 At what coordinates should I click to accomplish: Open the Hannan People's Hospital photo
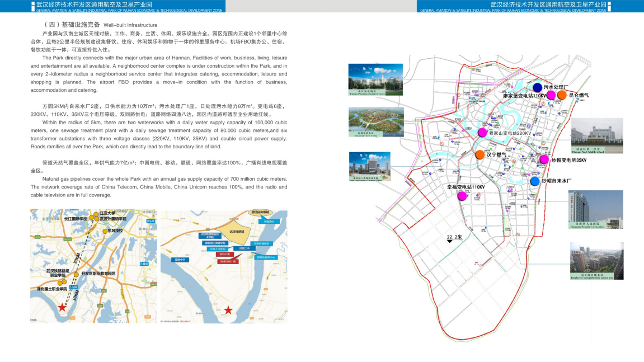[595, 209]
